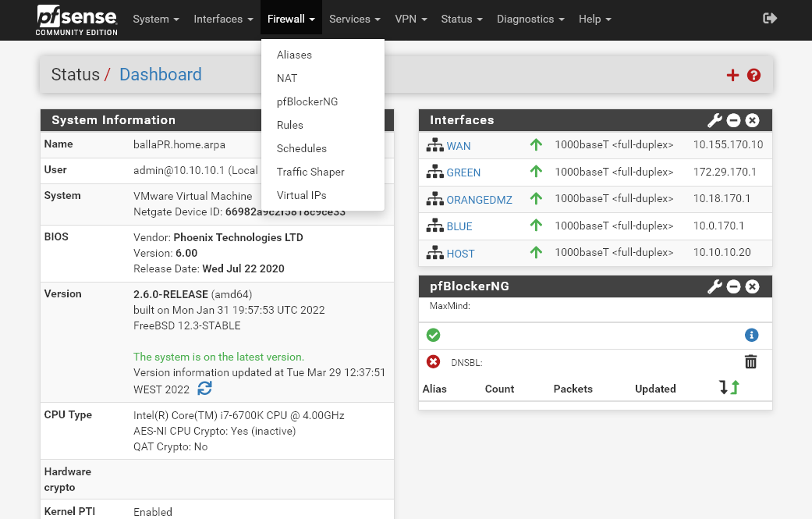812x519 pixels.
Task: Click the logout icon in the navbar
Action: (x=769, y=17)
